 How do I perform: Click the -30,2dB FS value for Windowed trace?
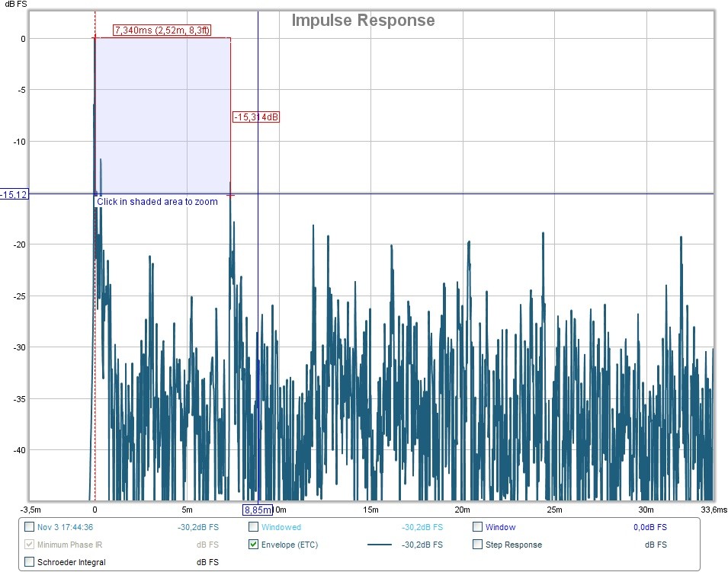coord(422,527)
